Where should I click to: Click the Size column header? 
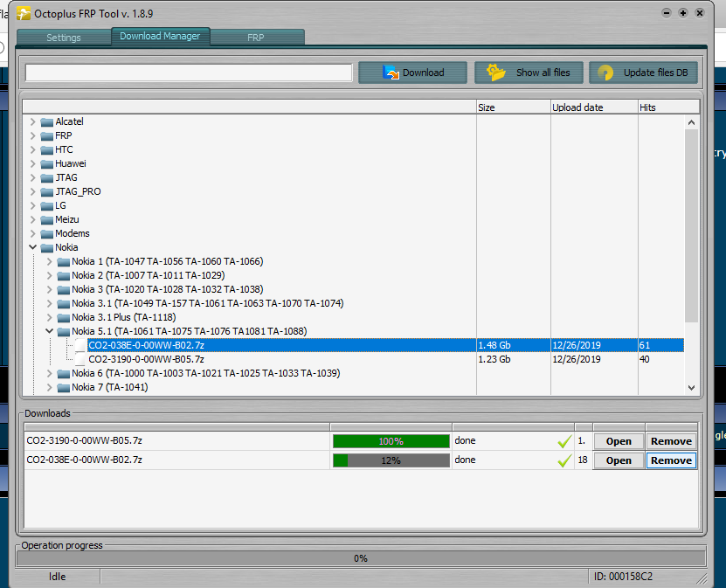[513, 107]
